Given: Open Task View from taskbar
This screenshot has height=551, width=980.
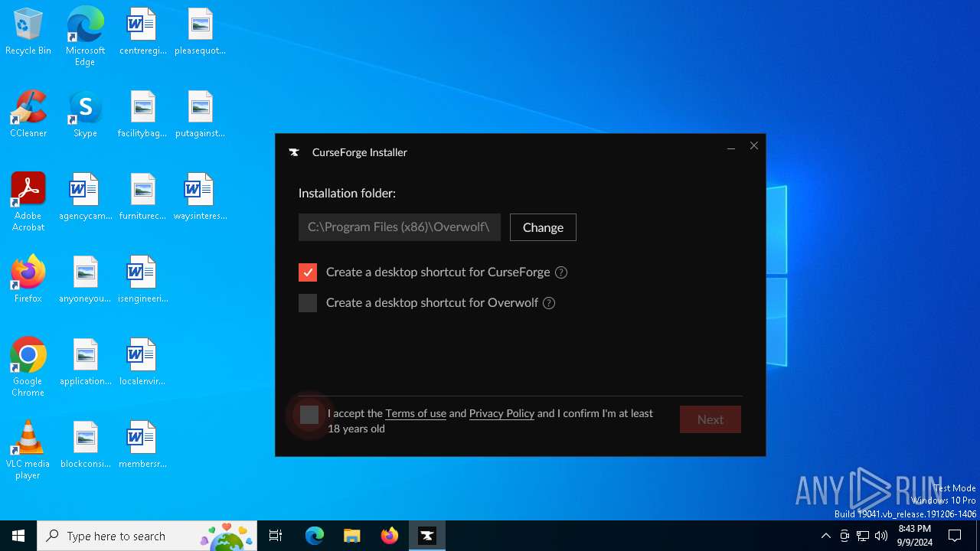Looking at the screenshot, I should pos(276,536).
